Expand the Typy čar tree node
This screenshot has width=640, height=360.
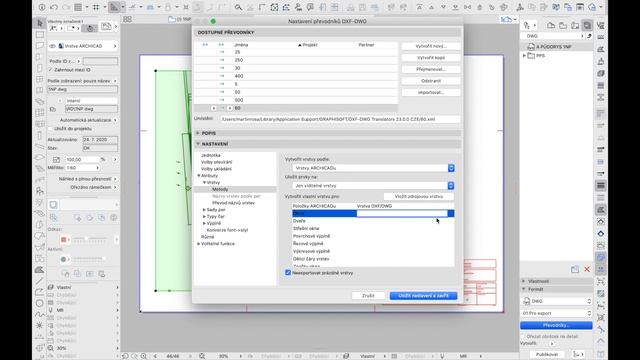204,217
